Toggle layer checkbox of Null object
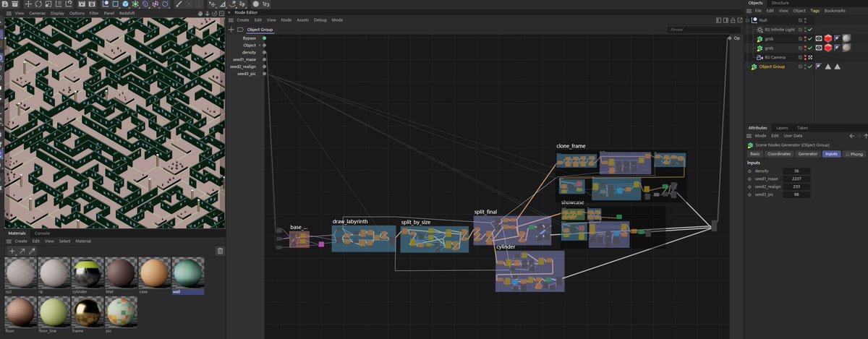868x339 pixels. [x=800, y=20]
